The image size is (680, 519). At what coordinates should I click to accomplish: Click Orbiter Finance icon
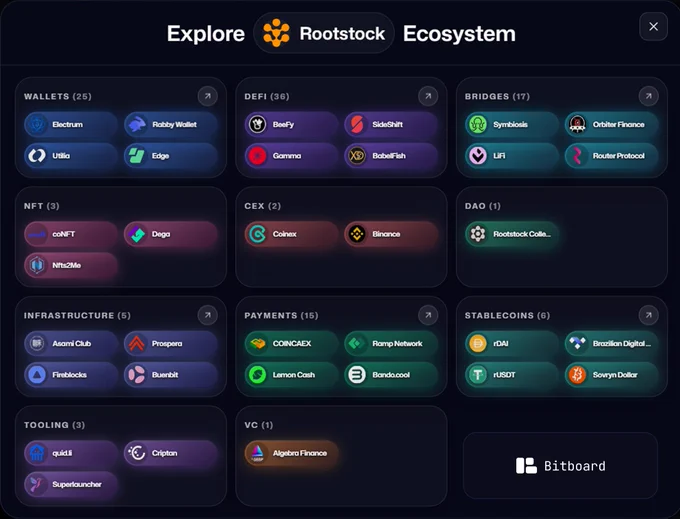[x=578, y=124]
